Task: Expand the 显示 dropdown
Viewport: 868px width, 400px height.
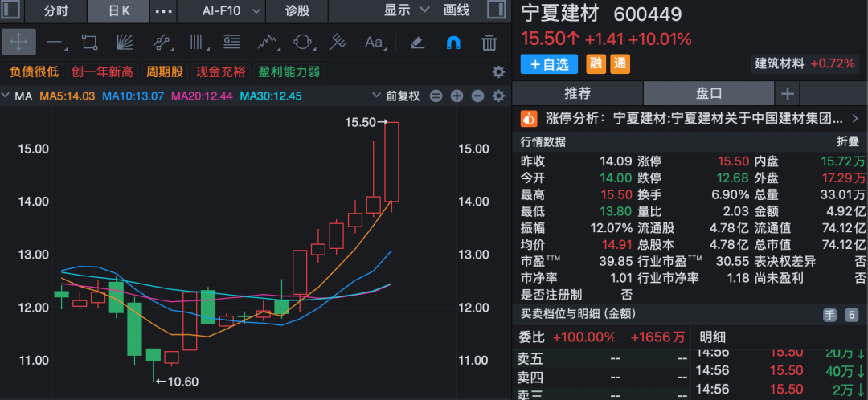Action: coord(407,10)
